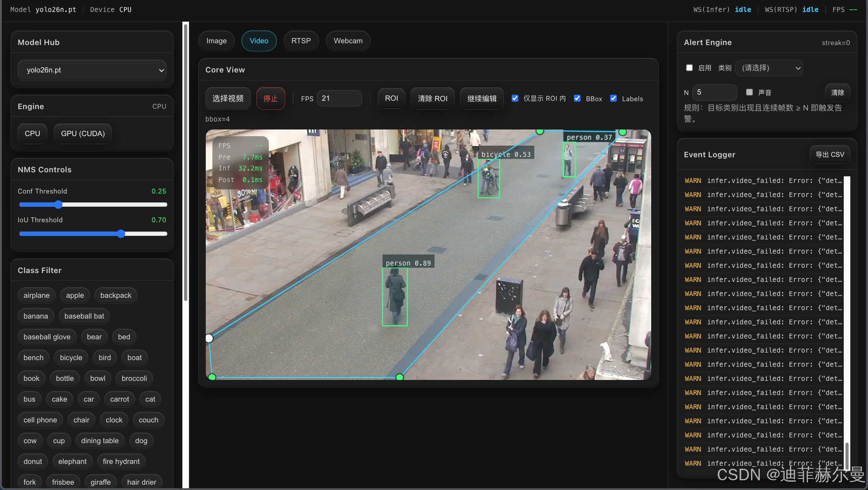Toggle the 仅显示 ROI 内 checkbox
The width and height of the screenshot is (868, 490).
(x=515, y=98)
